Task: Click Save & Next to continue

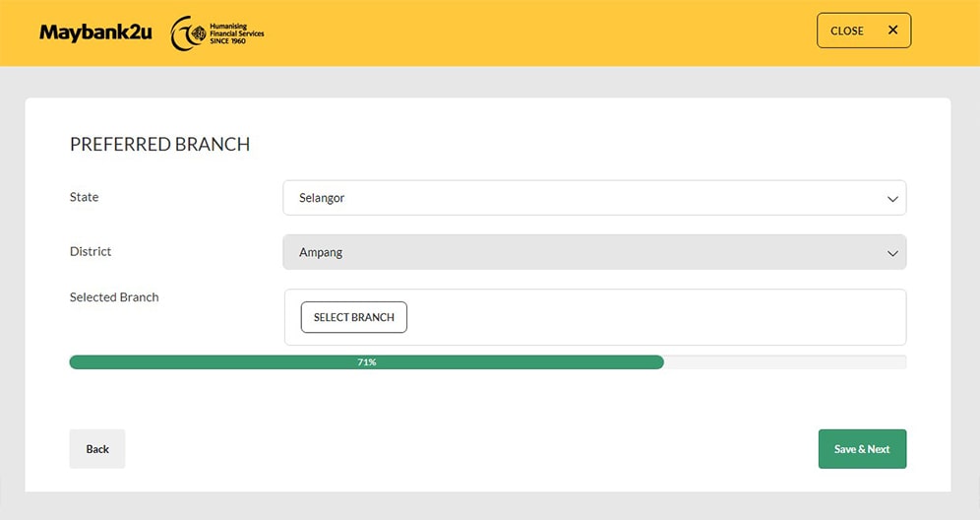Action: coord(862,449)
